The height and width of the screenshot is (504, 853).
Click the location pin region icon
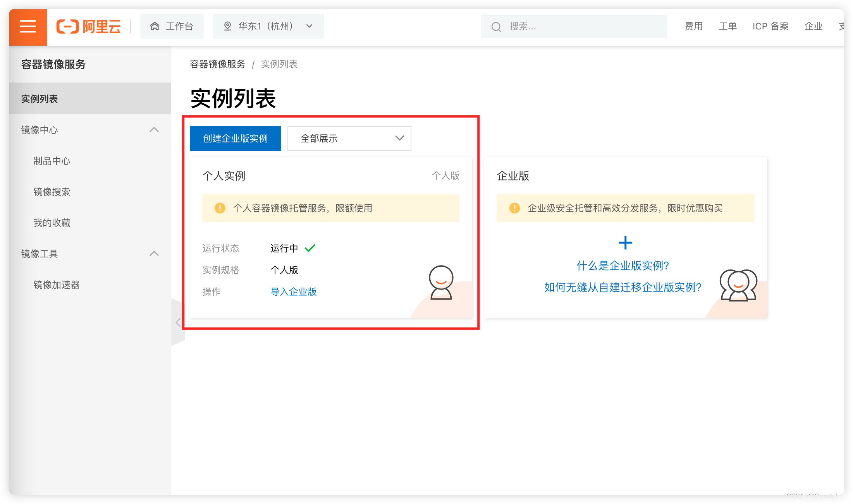[227, 26]
